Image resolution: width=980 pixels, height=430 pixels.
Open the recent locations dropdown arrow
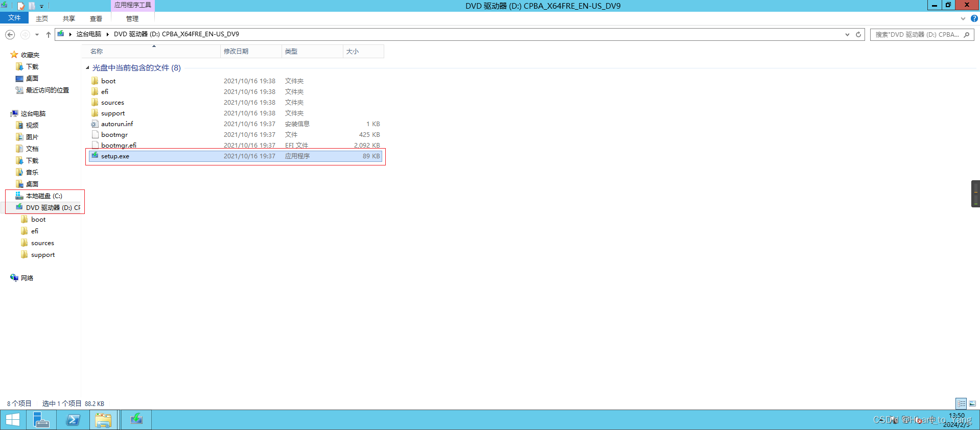point(37,35)
